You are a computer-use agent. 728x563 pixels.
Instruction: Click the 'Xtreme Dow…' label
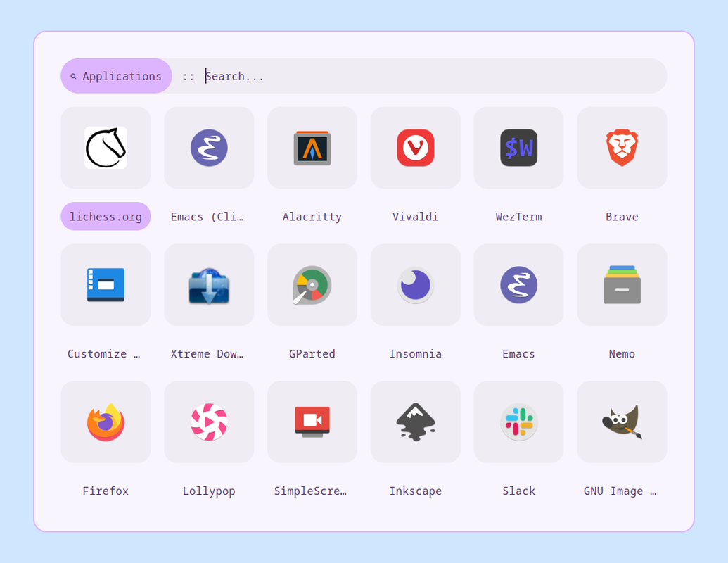click(x=207, y=354)
